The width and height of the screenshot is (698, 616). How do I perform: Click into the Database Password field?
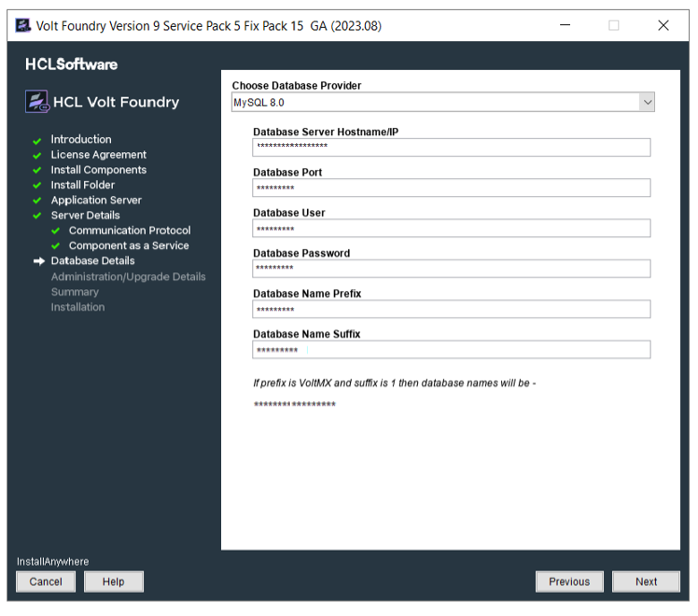click(x=451, y=269)
